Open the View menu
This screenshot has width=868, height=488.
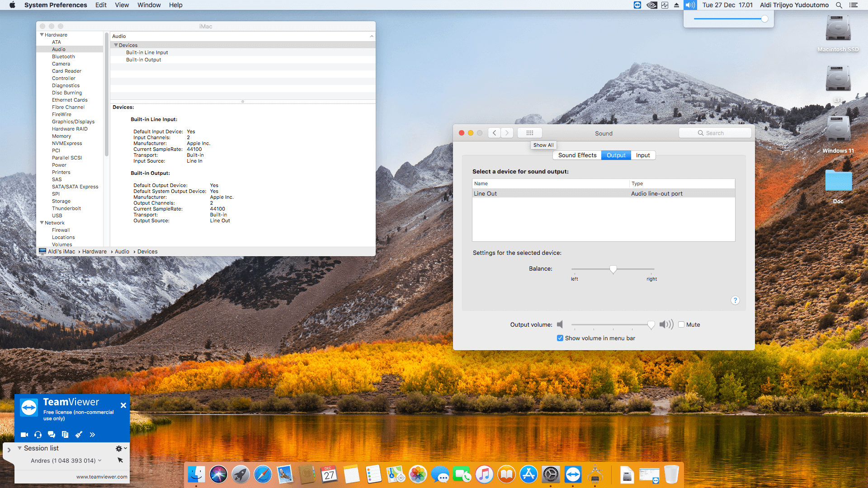coord(122,5)
